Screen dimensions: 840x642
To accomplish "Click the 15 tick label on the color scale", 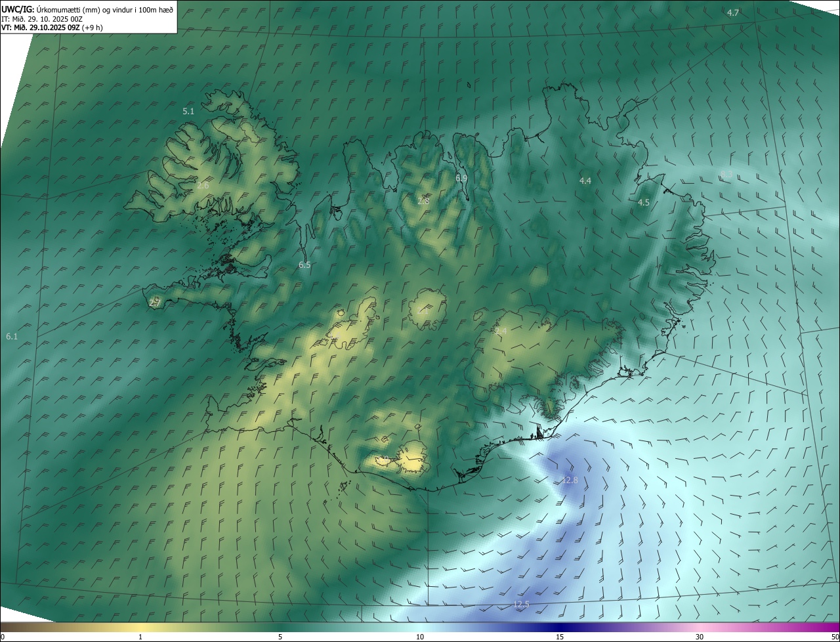I will (560, 637).
